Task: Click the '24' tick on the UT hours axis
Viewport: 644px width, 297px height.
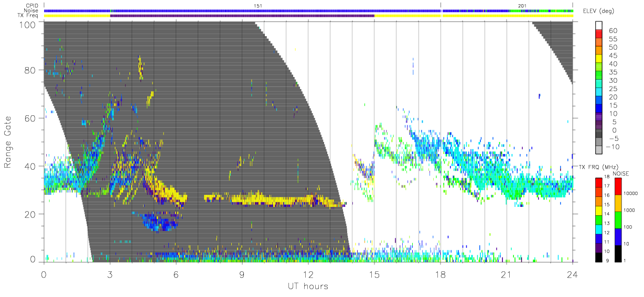Action: tap(572, 274)
